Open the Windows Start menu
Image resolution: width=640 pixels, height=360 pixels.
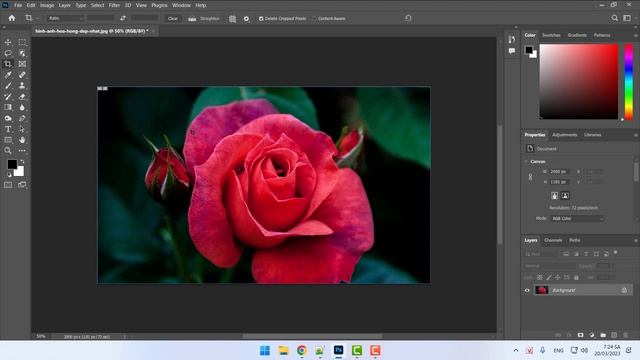click(x=265, y=350)
